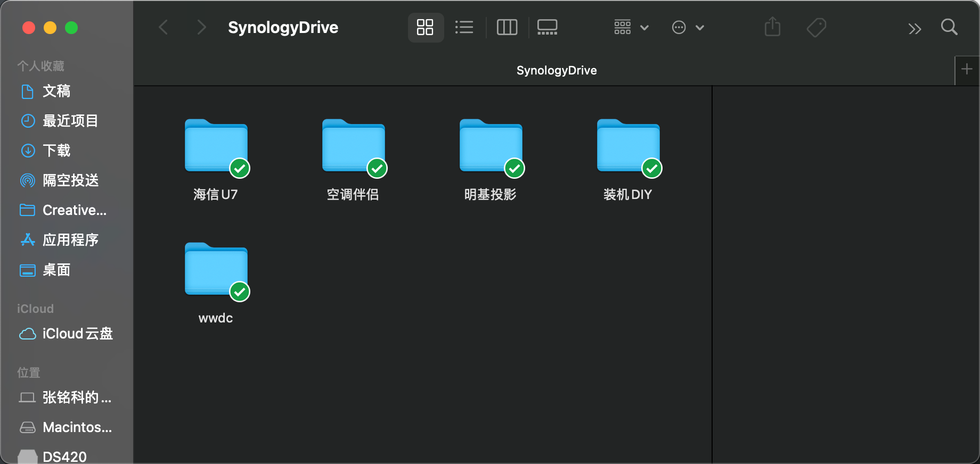Go back with the left arrow
This screenshot has height=464, width=980.
pyautogui.click(x=164, y=27)
